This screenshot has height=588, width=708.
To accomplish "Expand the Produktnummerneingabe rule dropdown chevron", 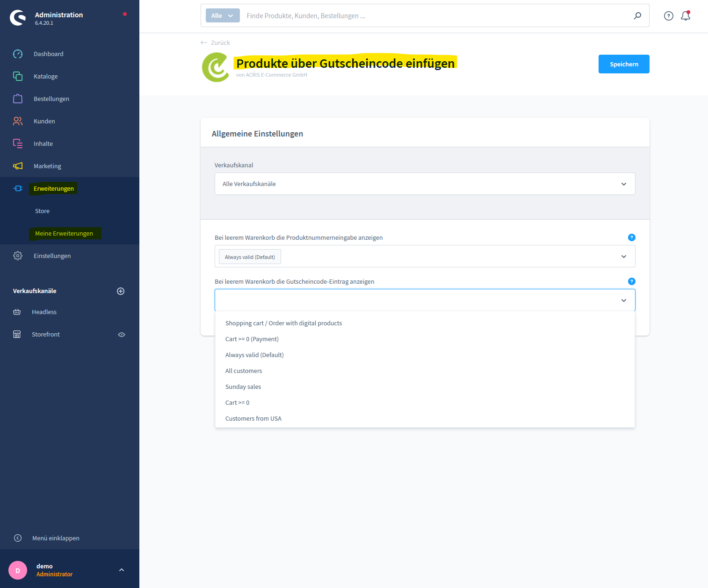I will coord(624,257).
